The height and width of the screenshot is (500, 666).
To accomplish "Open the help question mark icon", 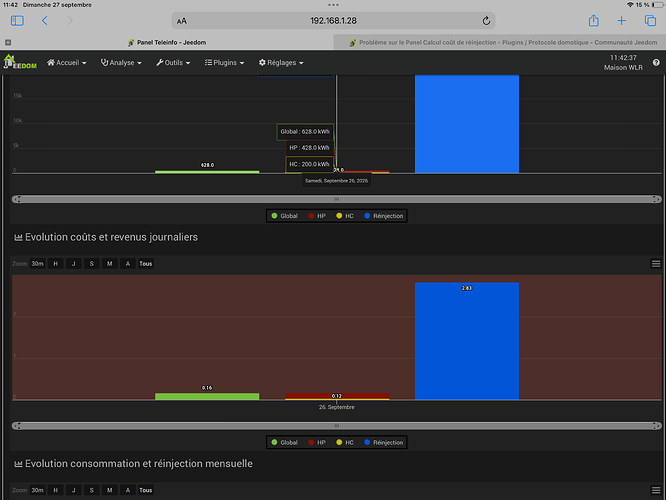I will click(656, 62).
